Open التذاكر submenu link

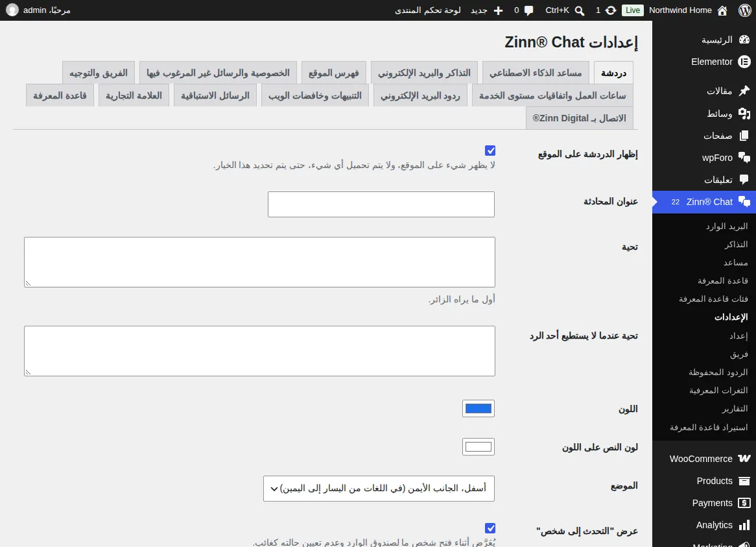click(736, 245)
